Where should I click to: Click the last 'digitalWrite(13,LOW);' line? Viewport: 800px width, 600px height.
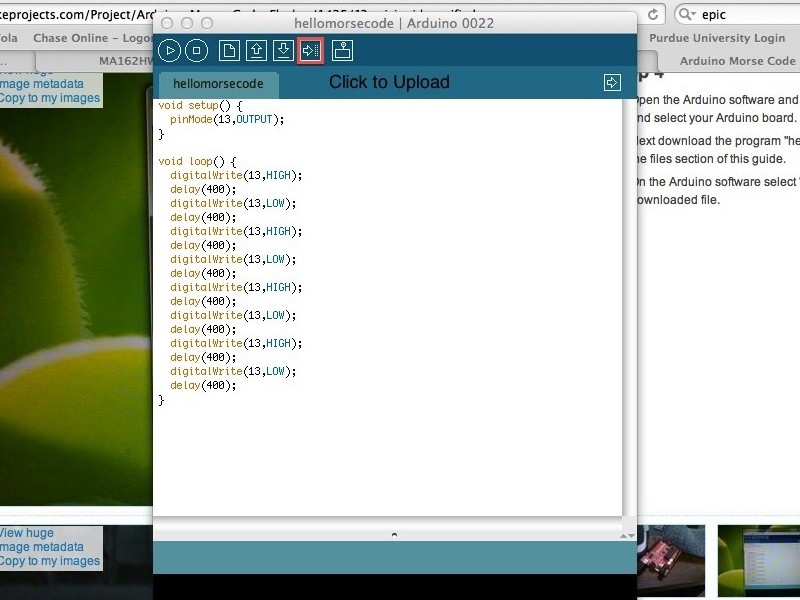point(233,371)
